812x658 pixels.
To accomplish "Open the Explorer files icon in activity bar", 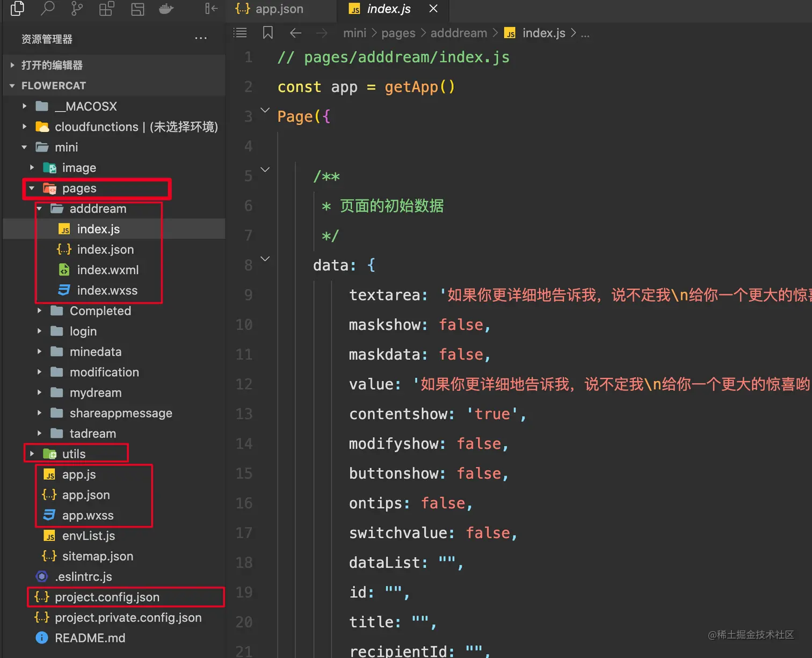I will 18,9.
